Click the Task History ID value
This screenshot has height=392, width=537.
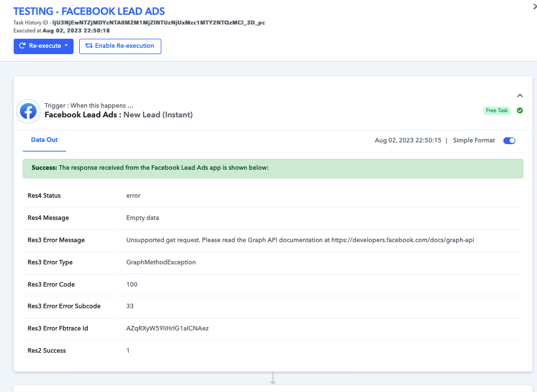(x=158, y=23)
